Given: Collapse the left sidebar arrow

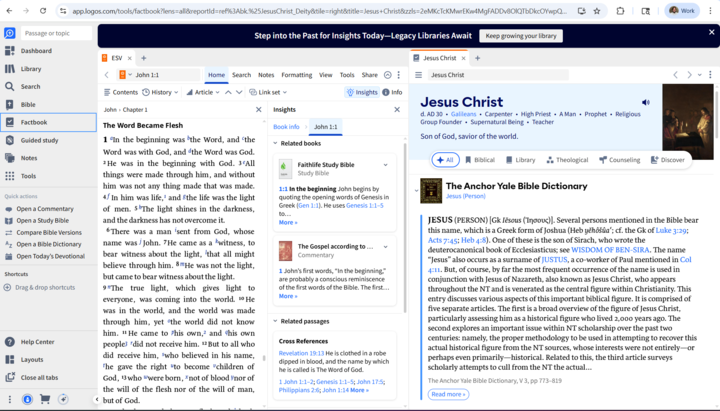Looking at the screenshot, I should click(x=96, y=400).
